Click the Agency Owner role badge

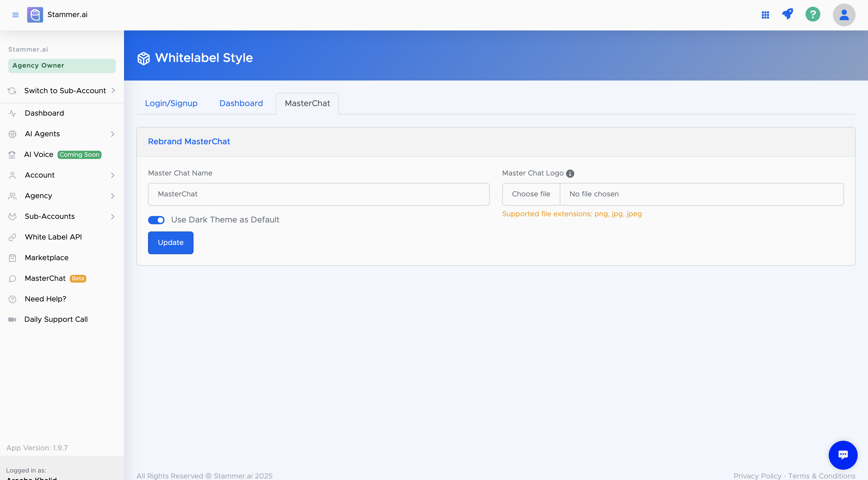click(62, 66)
